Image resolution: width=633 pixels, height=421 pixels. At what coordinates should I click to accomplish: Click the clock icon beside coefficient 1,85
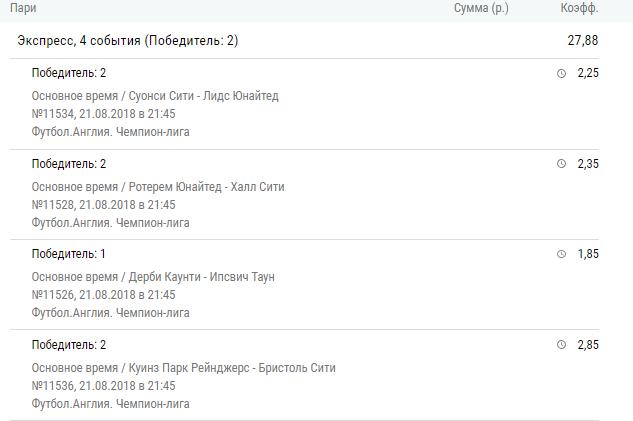coord(561,254)
